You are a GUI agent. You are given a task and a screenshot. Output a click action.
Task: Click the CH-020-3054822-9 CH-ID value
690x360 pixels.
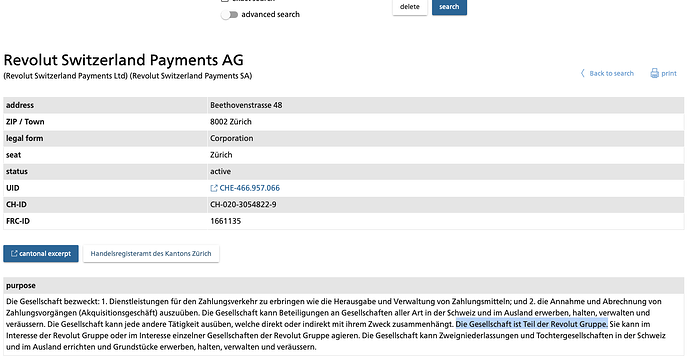[x=243, y=205]
